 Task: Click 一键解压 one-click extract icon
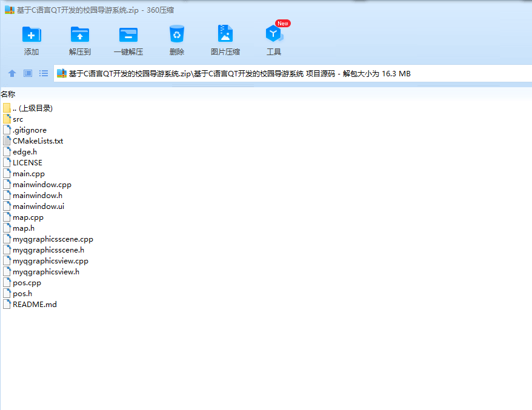pyautogui.click(x=128, y=35)
